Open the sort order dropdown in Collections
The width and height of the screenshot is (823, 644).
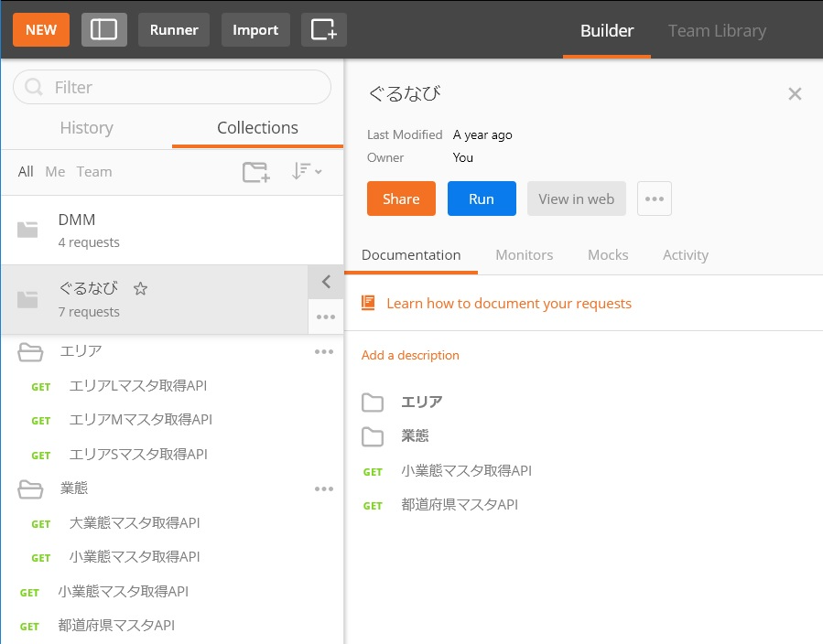[307, 171]
